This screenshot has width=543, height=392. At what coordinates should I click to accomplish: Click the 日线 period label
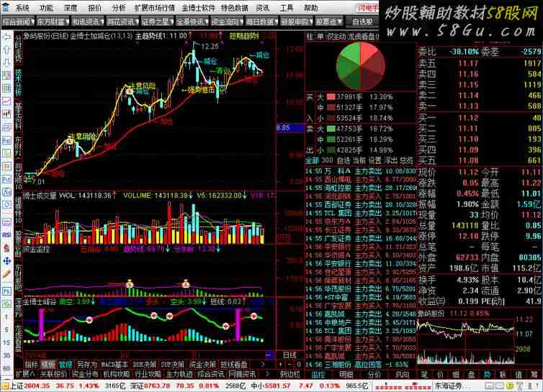click(290, 355)
